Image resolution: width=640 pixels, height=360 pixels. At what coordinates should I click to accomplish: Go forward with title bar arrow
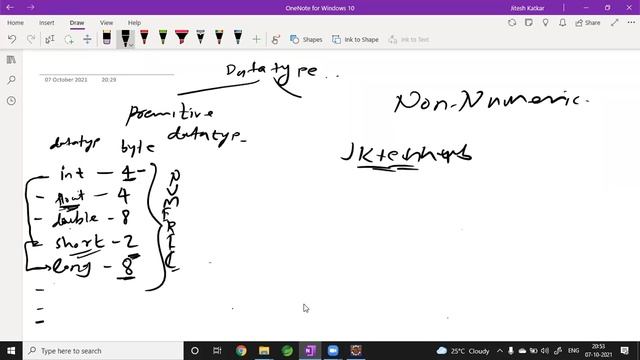tap(31, 7)
